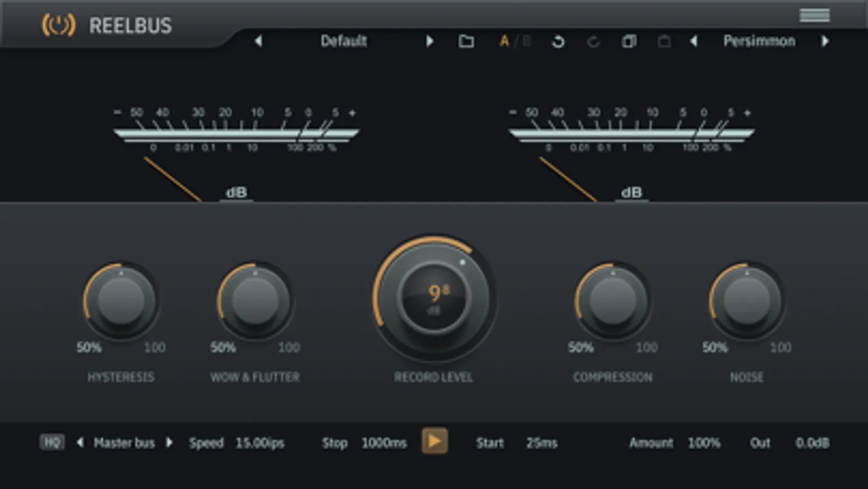This screenshot has width=868, height=489.
Task: Click the Noise knob
Action: (x=747, y=300)
